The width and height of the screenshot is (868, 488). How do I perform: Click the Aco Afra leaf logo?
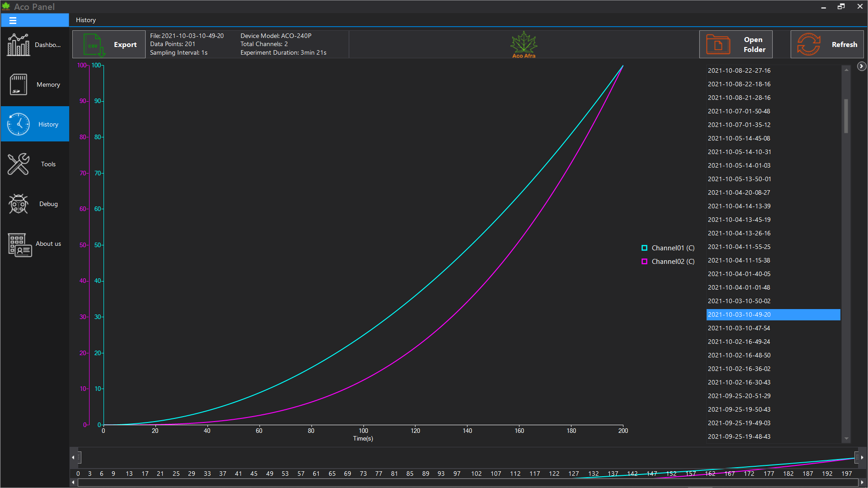pyautogui.click(x=524, y=44)
